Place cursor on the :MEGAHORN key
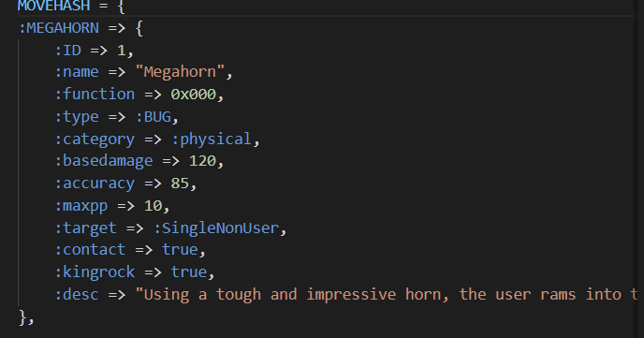Screen dimensions: 644x338 [59, 28]
